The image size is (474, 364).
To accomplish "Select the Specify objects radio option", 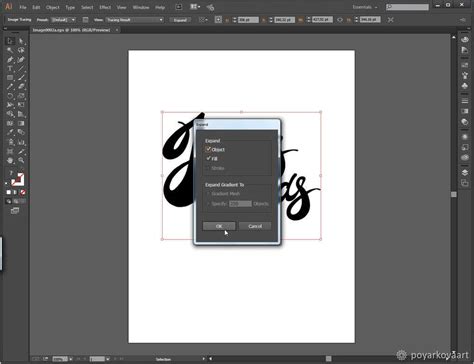I will coord(208,203).
